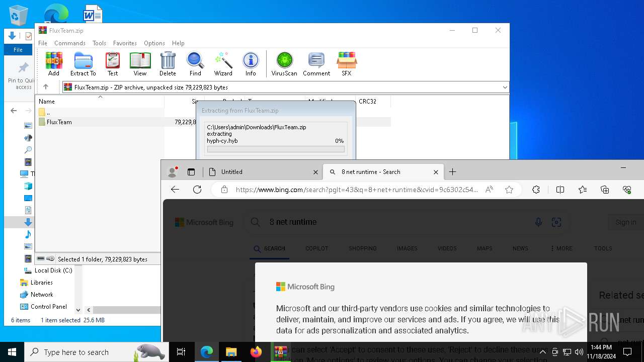The height and width of the screenshot is (362, 644).
Task: Toggle Edge split screen icon
Action: click(560, 190)
